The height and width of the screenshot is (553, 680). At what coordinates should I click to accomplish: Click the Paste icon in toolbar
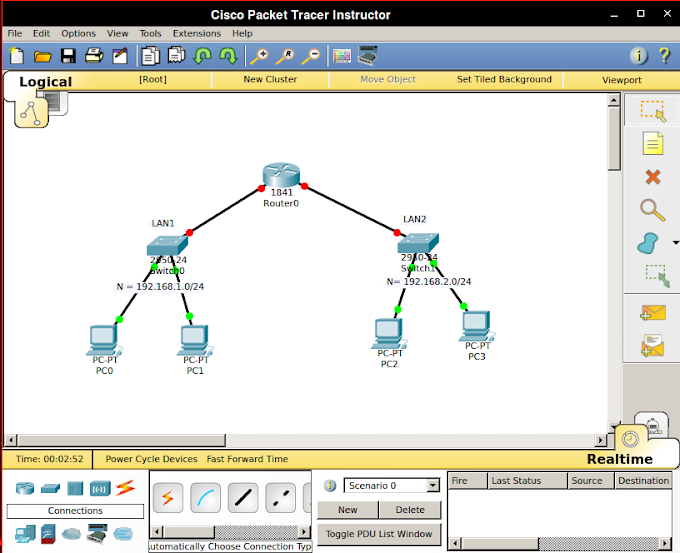(177, 56)
